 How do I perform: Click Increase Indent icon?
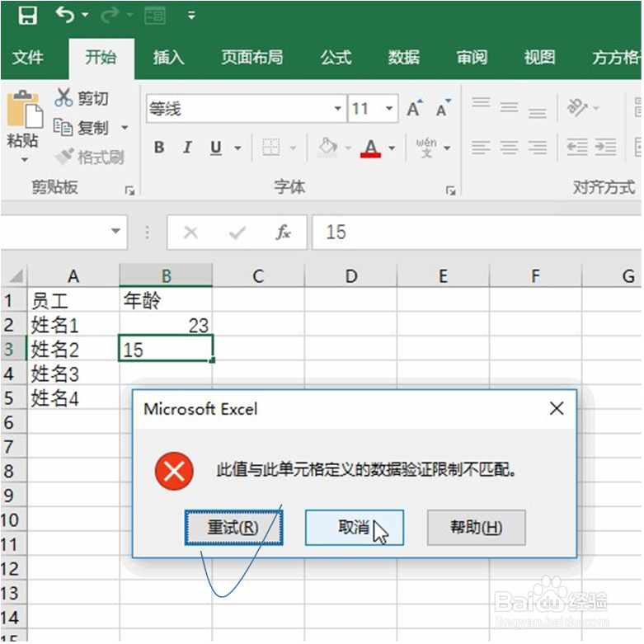[605, 147]
